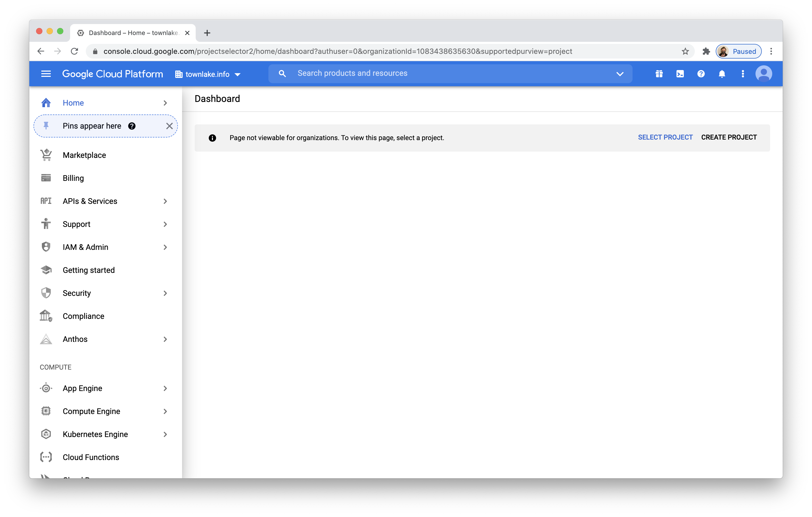Click the SELECT PROJECT link

coord(665,137)
